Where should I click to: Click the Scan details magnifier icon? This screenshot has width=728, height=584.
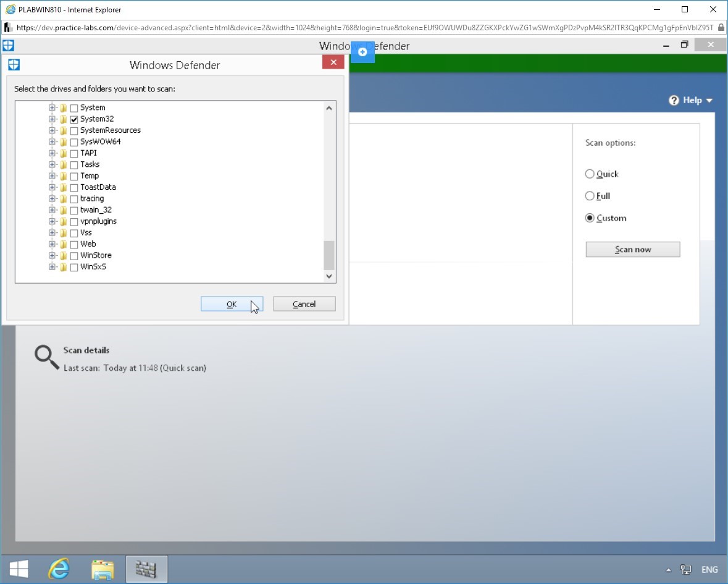pyautogui.click(x=46, y=357)
